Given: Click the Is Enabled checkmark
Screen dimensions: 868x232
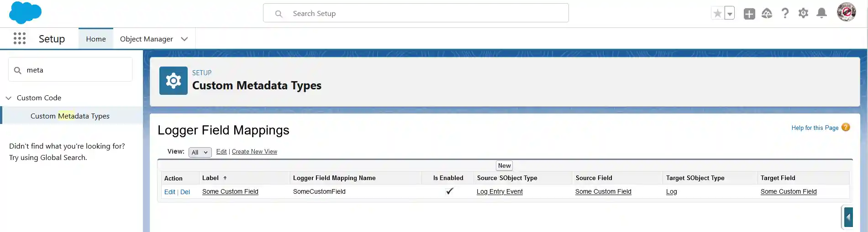Looking at the screenshot, I should [x=449, y=191].
